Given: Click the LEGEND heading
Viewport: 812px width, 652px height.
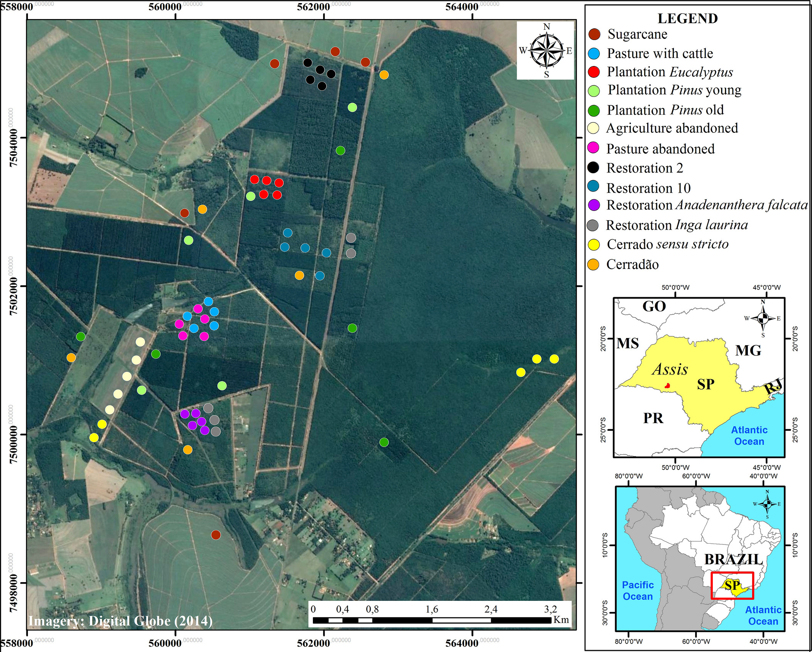Looking at the screenshot, I should click(688, 18).
